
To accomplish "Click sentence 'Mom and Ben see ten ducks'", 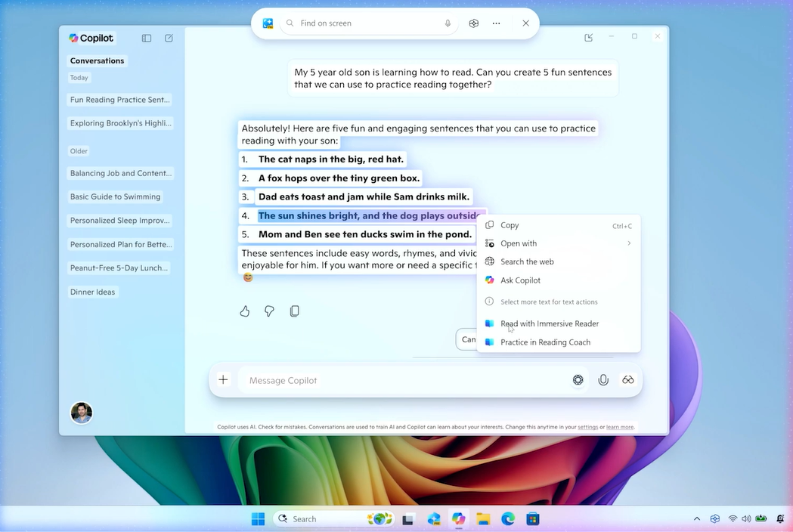I will pyautogui.click(x=364, y=234).
